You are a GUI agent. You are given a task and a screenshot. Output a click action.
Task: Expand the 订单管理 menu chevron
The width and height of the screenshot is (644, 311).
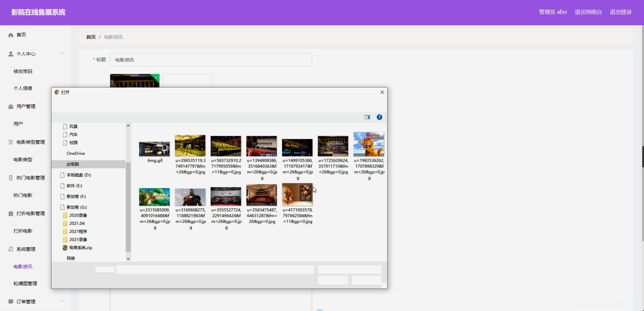tap(62, 301)
